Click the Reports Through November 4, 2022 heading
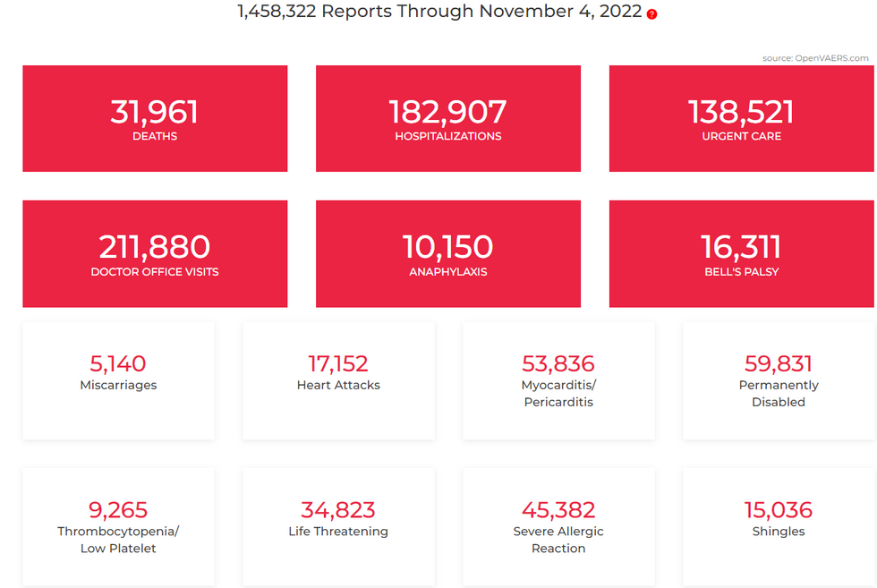 (439, 12)
